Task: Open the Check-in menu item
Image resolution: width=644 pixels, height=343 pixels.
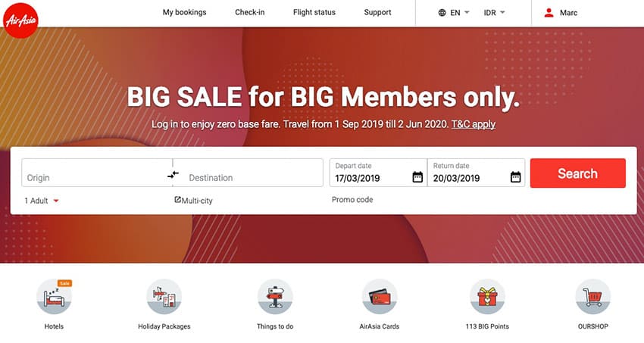Action: click(250, 12)
